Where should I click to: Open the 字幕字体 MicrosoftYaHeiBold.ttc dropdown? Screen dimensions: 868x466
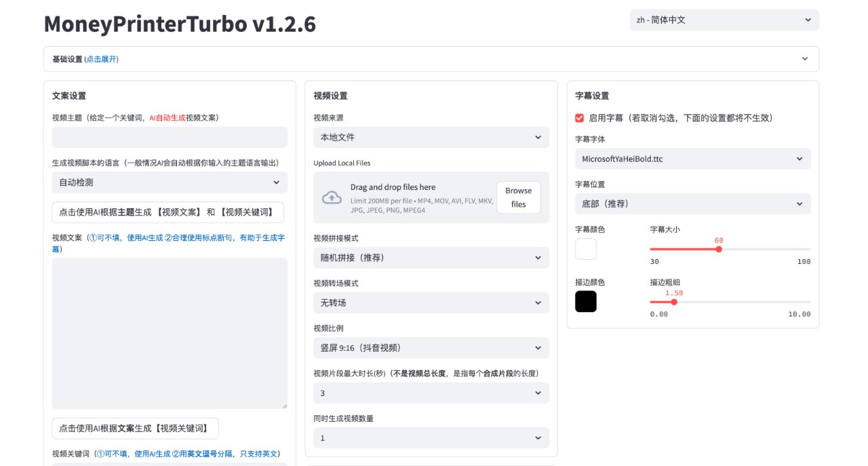(692, 159)
